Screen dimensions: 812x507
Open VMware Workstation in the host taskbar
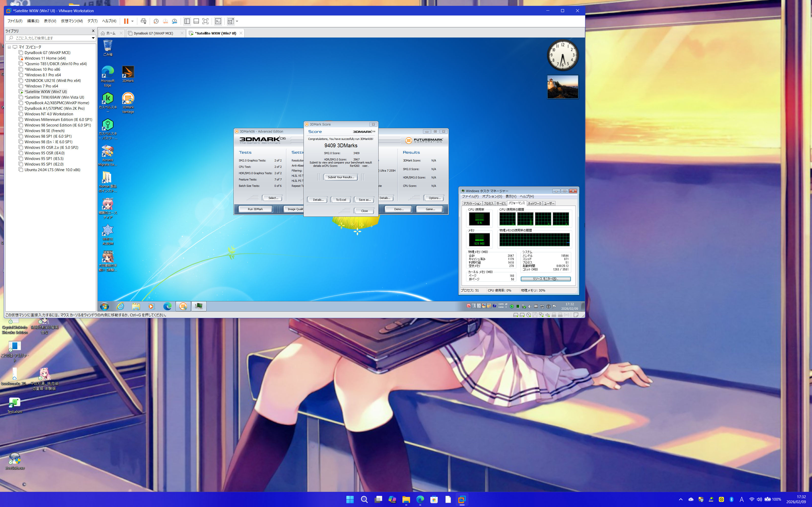click(462, 500)
